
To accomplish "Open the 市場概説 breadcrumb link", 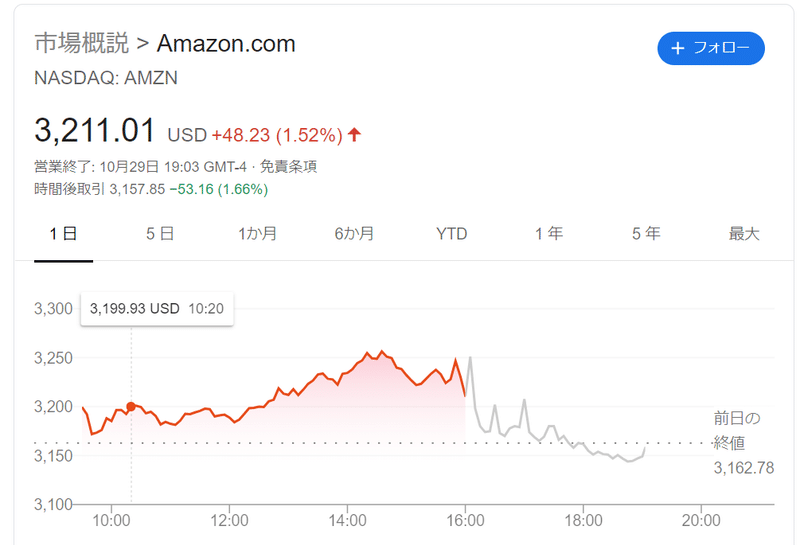I will (x=82, y=43).
